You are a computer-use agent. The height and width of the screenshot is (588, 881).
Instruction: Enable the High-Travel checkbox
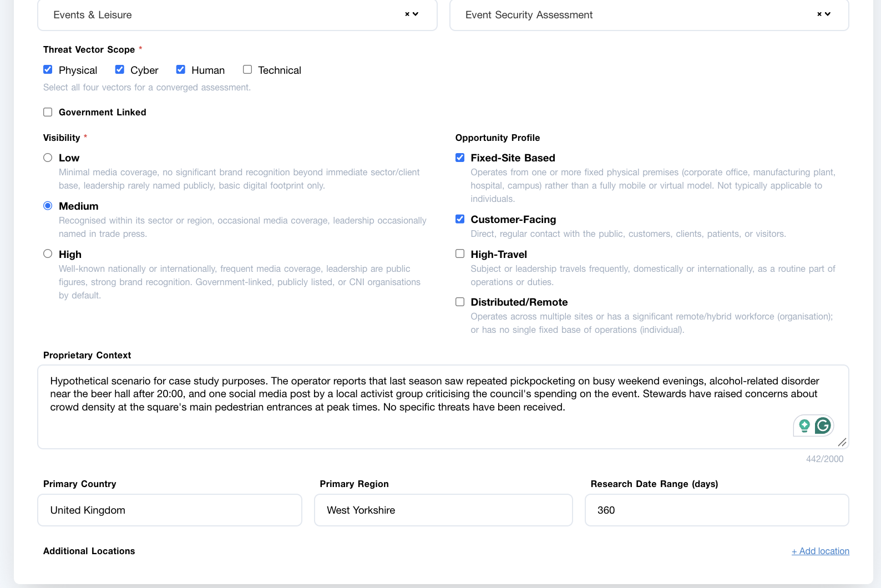point(460,254)
